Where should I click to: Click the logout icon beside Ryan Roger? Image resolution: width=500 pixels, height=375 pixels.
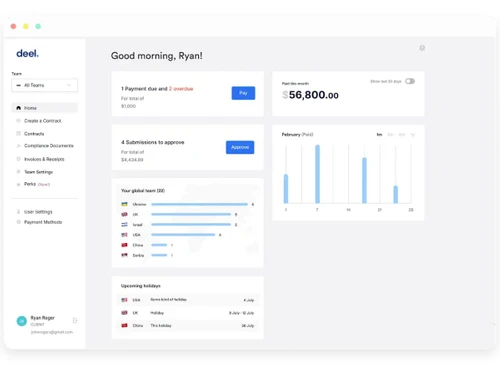pyautogui.click(x=75, y=321)
